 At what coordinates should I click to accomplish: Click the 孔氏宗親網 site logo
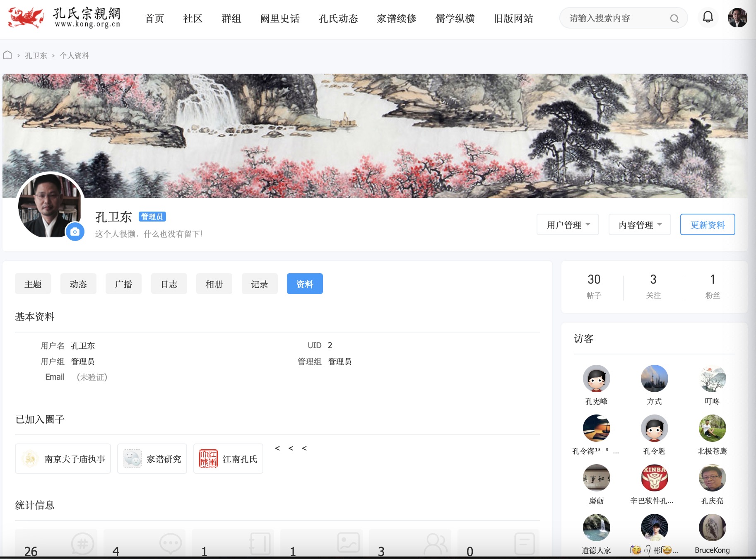coord(65,18)
